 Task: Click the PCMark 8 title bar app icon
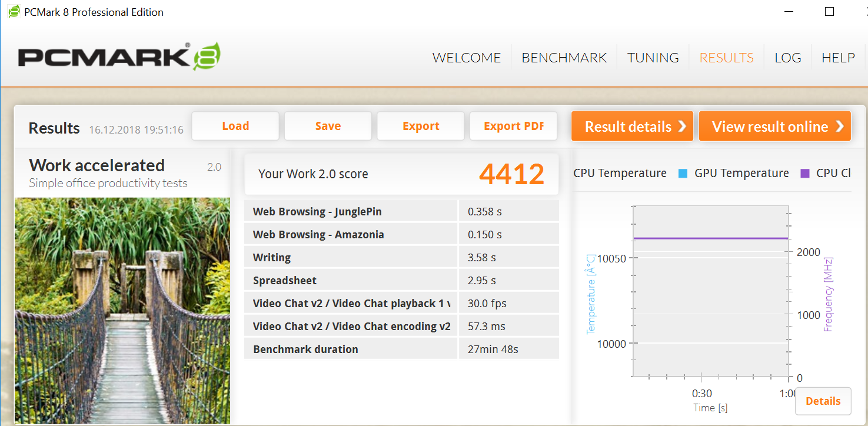14,12
